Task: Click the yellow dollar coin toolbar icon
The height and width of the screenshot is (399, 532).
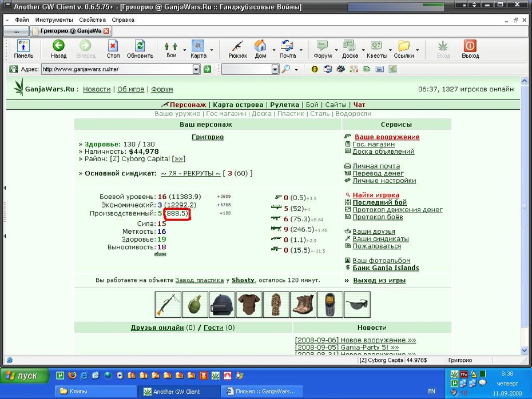Action: click(315, 69)
